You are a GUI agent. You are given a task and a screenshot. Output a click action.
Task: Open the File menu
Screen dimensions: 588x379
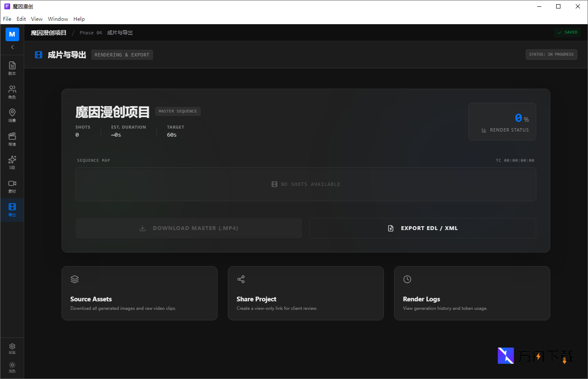pos(7,19)
